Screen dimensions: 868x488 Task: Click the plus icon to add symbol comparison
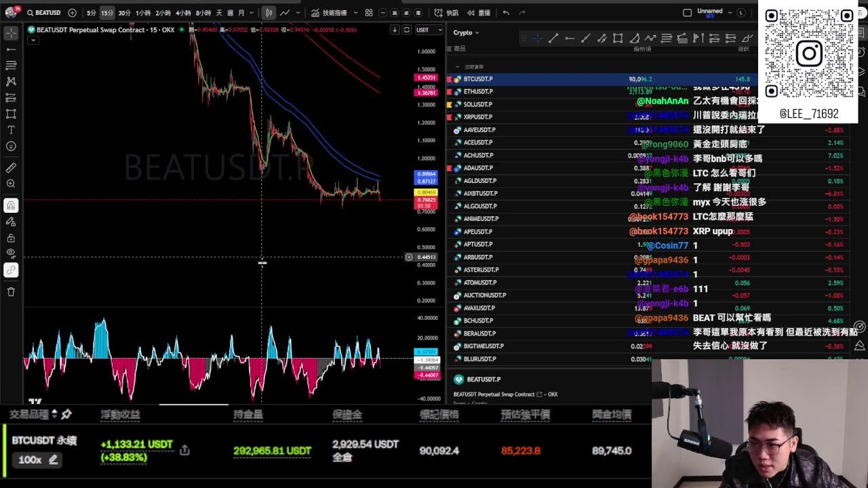tap(72, 13)
